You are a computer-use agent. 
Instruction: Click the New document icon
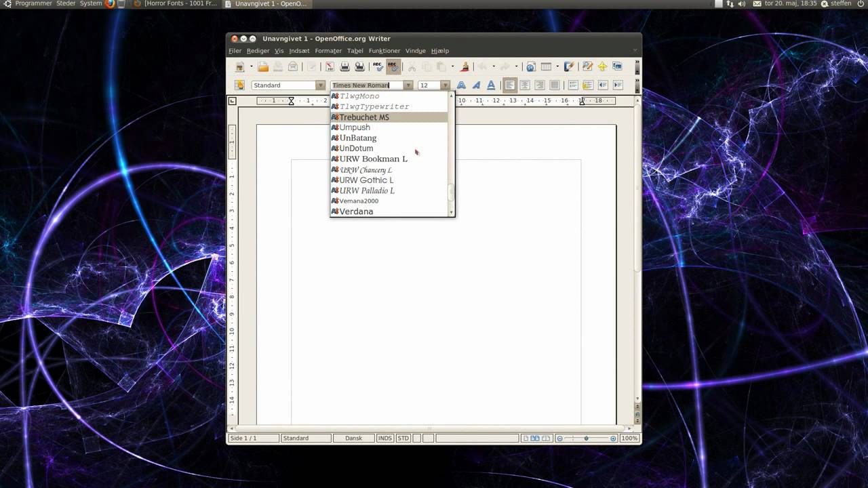click(x=239, y=66)
